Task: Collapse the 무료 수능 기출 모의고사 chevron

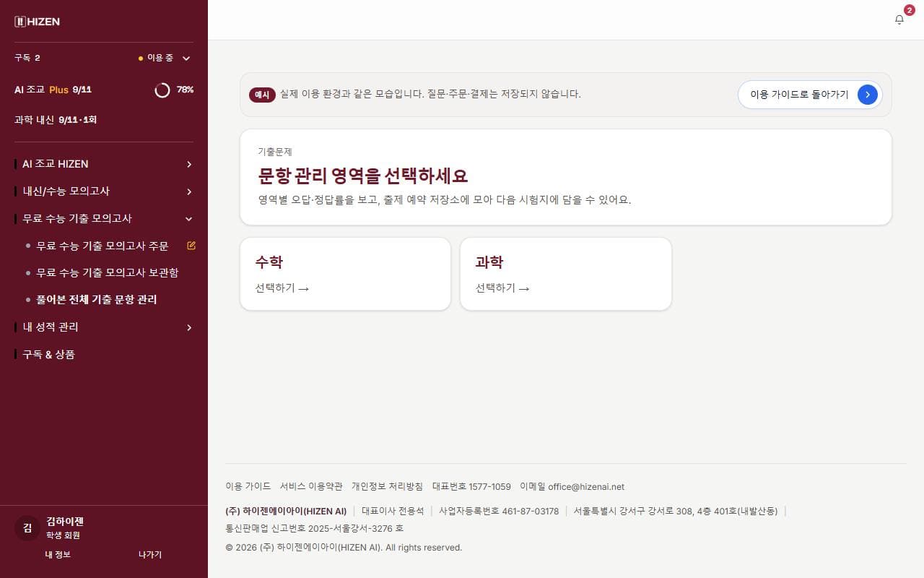Action: [189, 219]
